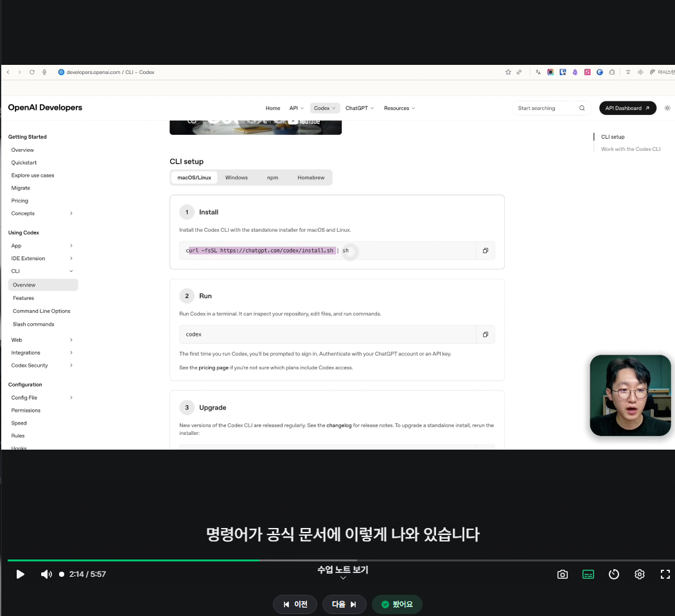Viewport: 675px width, 616px height.
Task: Switch to the Windows setup tab
Action: pyautogui.click(x=236, y=178)
